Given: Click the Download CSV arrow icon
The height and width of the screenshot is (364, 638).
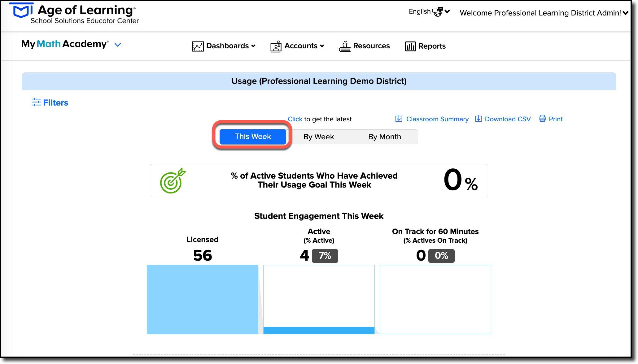Looking at the screenshot, I should click(478, 119).
